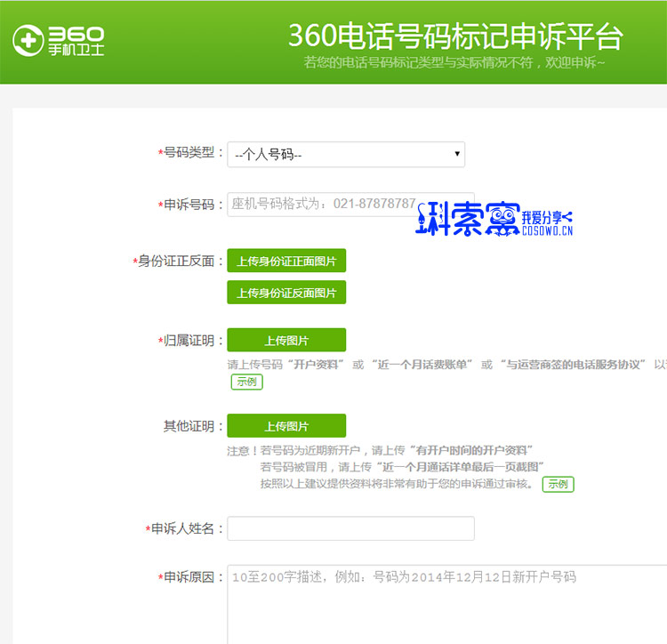Open the 号码类型 dropdown showing 个人号码

click(x=346, y=155)
